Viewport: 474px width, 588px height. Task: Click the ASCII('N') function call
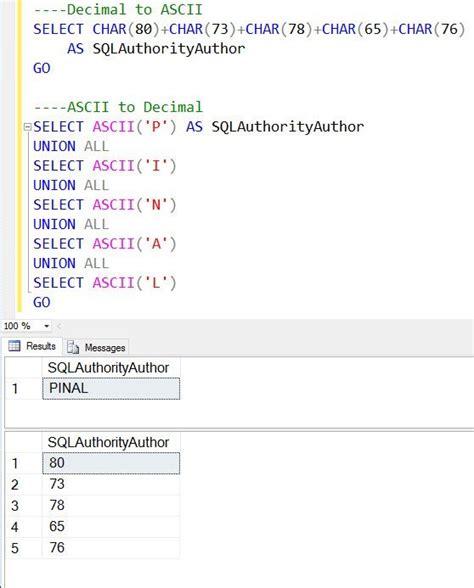pos(134,205)
